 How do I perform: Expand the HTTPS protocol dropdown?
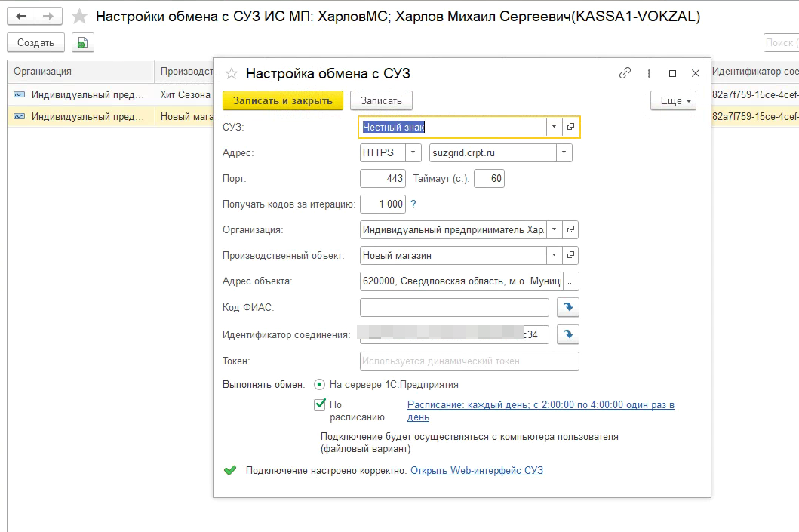point(413,153)
